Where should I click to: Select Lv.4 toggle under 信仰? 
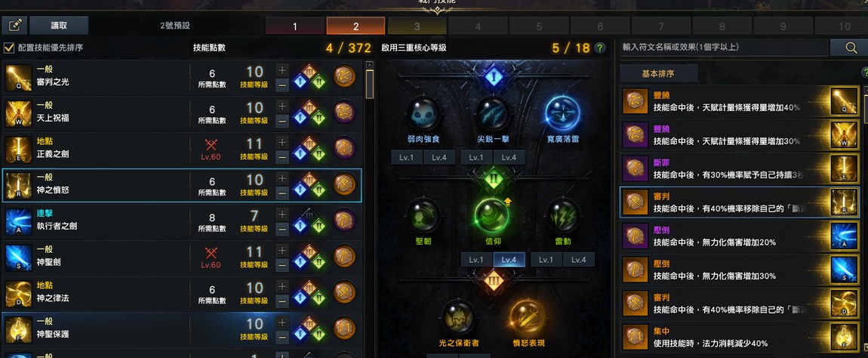[509, 259]
